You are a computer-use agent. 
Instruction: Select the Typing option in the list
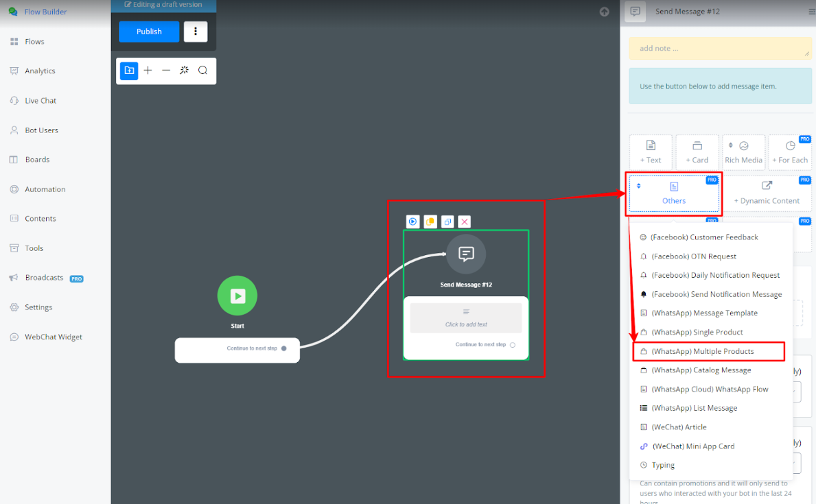[x=663, y=465]
